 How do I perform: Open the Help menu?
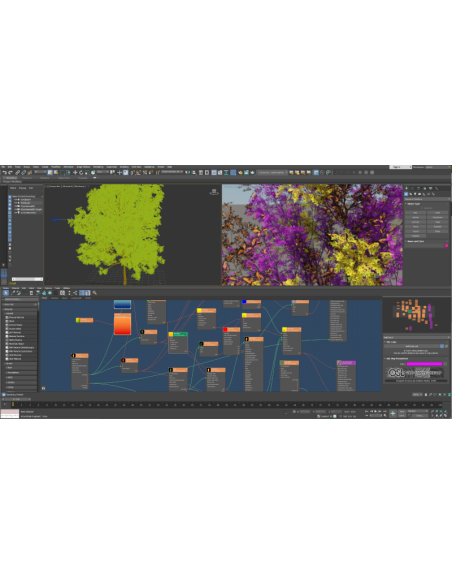[x=169, y=167]
